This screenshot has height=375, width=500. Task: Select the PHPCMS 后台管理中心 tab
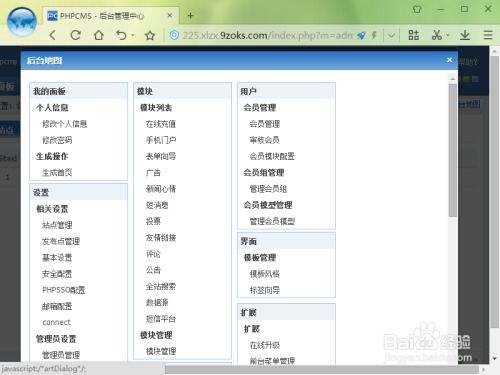110,16
